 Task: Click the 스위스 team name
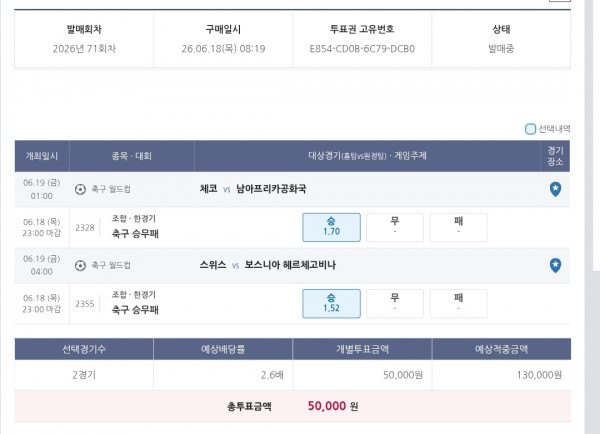click(213, 265)
